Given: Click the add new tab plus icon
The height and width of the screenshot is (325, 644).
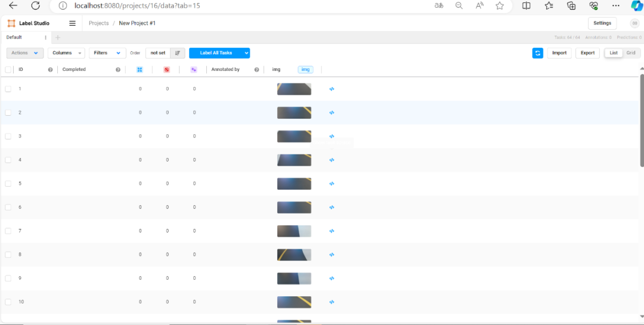Looking at the screenshot, I should (x=58, y=38).
